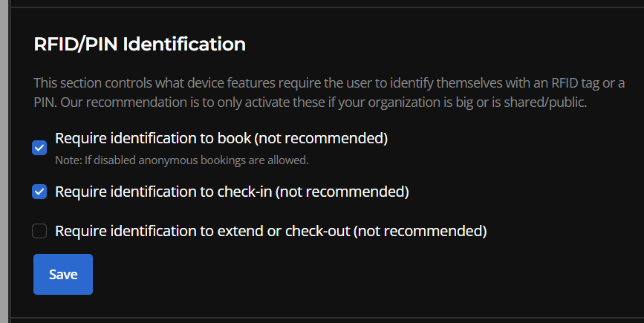Click the left gray vertical edge bar

coord(4,161)
